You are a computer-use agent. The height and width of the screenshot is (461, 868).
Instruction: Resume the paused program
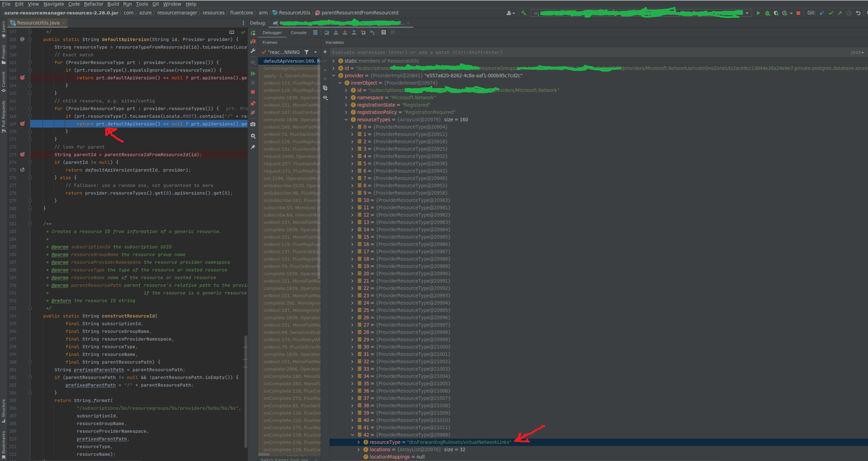click(x=253, y=74)
